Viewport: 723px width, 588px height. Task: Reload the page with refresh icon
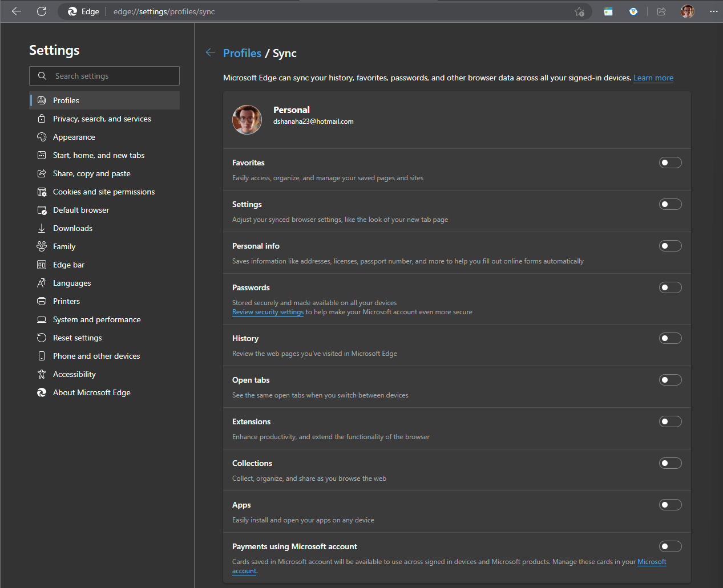pos(42,11)
